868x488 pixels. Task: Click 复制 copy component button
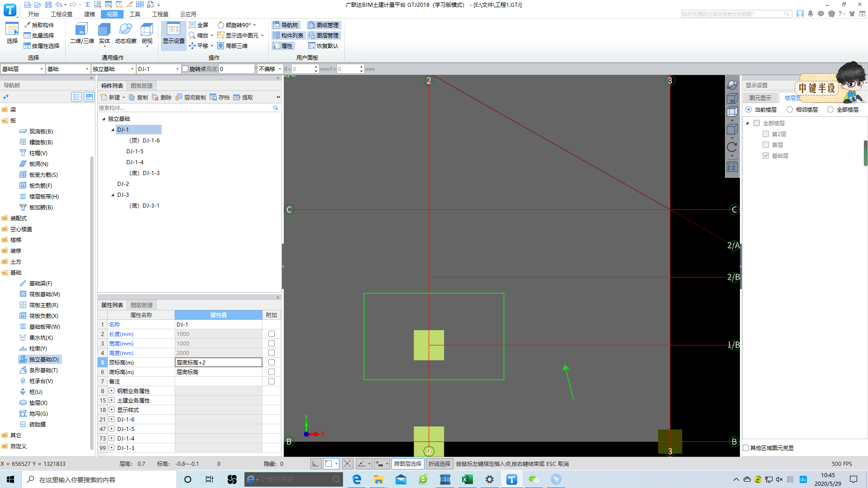point(138,97)
